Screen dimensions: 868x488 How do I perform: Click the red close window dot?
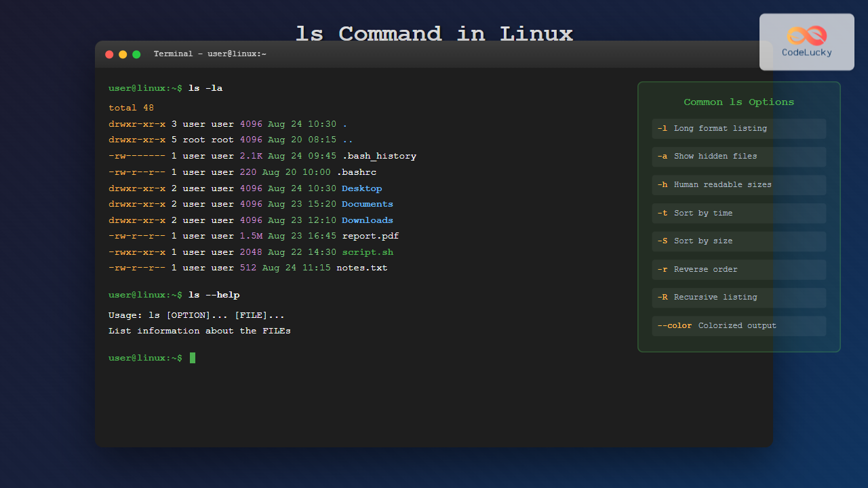point(109,54)
